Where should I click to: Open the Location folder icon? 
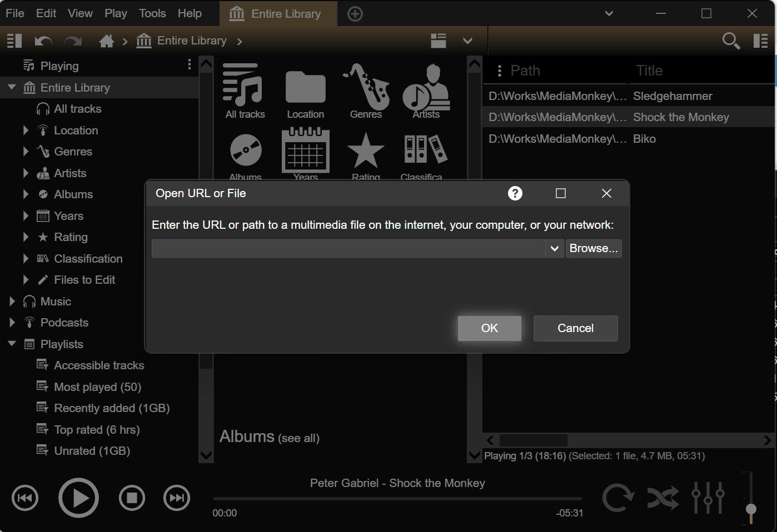click(305, 88)
